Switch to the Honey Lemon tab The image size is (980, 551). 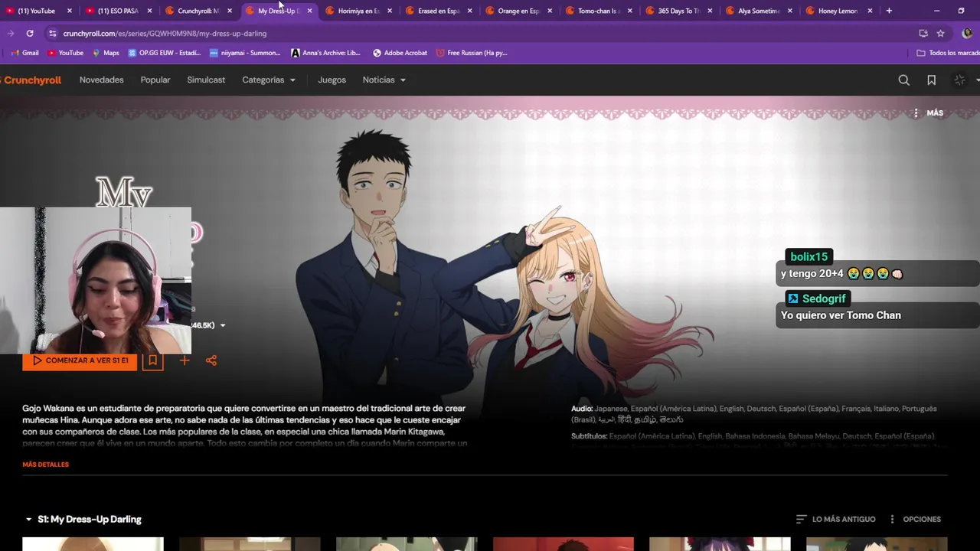click(x=837, y=11)
